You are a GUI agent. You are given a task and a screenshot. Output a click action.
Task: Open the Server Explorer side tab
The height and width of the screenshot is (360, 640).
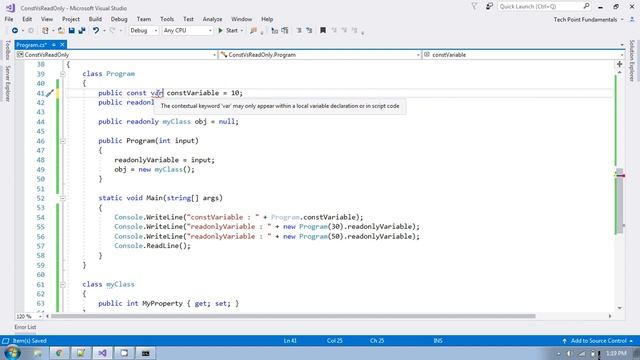7,84
